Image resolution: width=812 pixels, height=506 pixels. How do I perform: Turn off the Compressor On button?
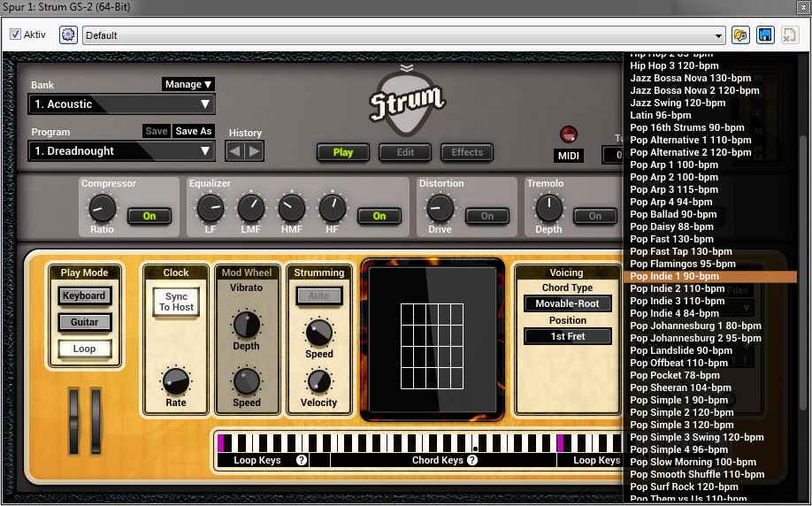[149, 216]
